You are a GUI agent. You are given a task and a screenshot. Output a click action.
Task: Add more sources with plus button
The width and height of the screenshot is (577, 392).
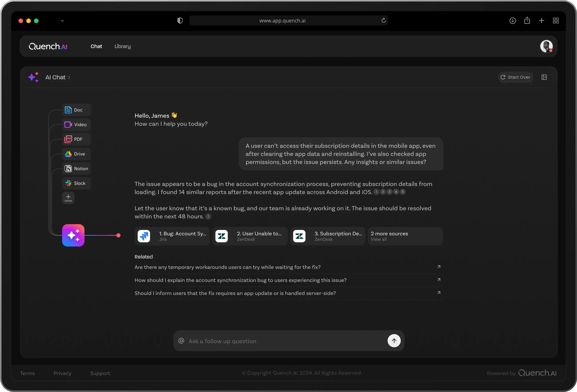(x=68, y=198)
